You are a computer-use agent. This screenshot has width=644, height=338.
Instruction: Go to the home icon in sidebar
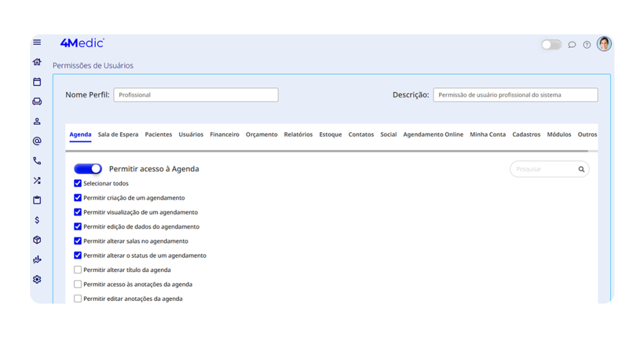click(x=37, y=62)
